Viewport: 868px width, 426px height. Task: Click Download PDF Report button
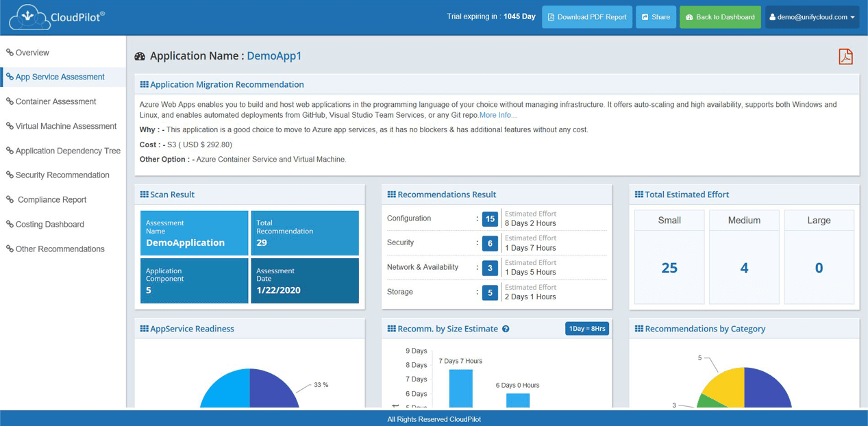click(x=587, y=17)
